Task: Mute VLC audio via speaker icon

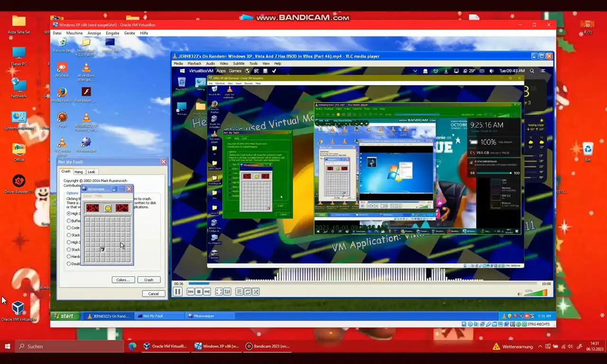Action: pyautogui.click(x=520, y=294)
